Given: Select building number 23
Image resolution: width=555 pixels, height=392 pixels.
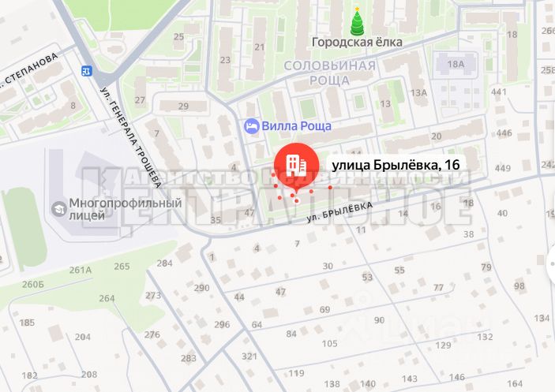Looking at the screenshot, I should coord(225,60).
